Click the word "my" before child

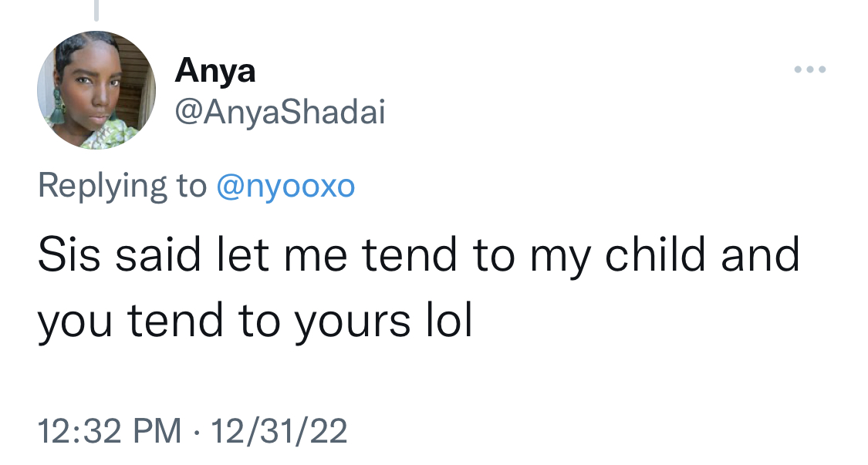point(560,258)
